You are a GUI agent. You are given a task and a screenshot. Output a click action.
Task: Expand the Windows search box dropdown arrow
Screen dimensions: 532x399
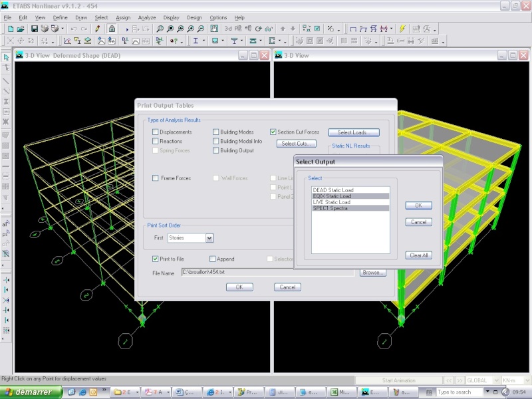[487, 392]
